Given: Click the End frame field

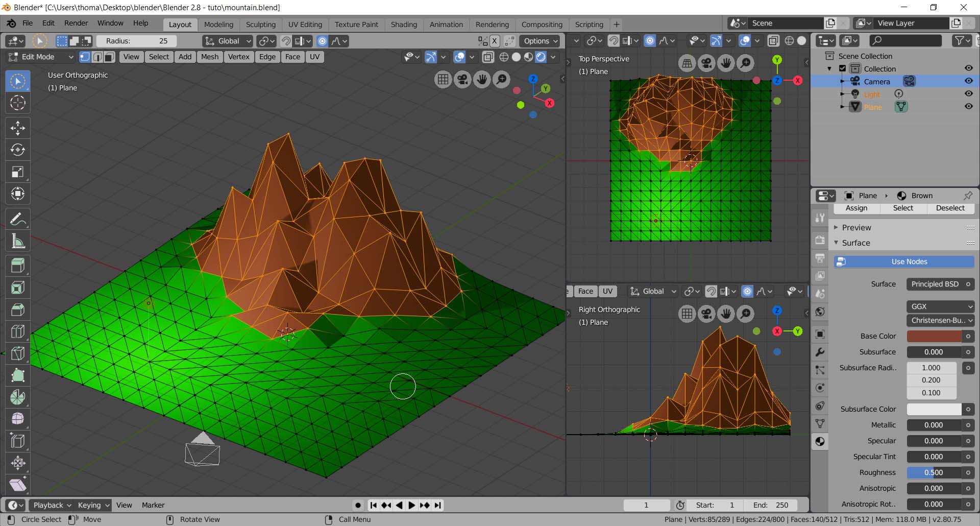Looking at the screenshot, I should 771,506.
